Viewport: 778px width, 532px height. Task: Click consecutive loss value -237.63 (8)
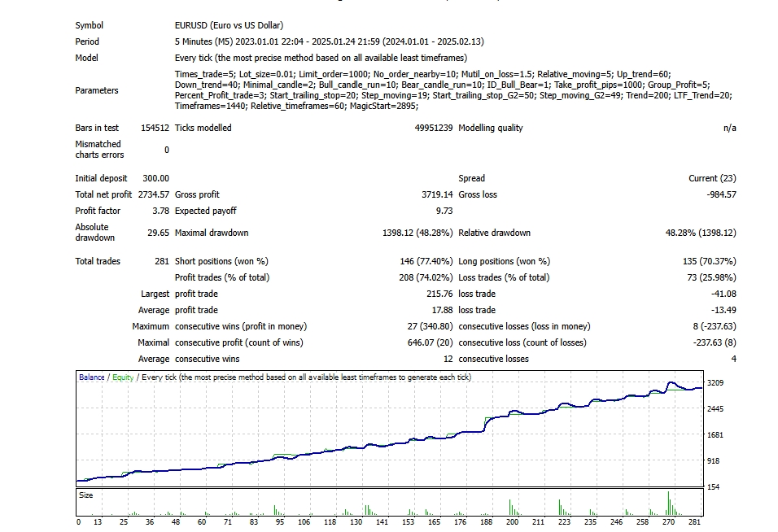pyautogui.click(x=715, y=343)
